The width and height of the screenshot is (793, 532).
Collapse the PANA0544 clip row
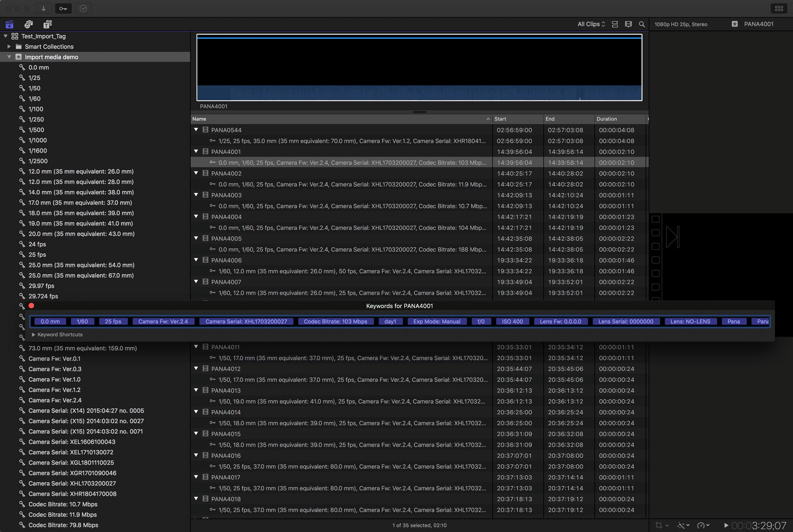pos(196,130)
